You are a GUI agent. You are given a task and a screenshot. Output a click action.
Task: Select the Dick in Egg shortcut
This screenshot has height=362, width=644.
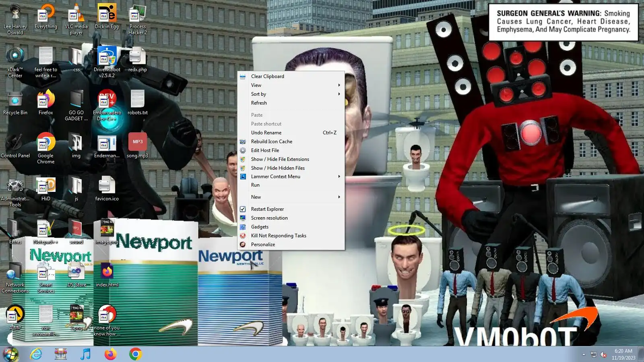(x=107, y=17)
